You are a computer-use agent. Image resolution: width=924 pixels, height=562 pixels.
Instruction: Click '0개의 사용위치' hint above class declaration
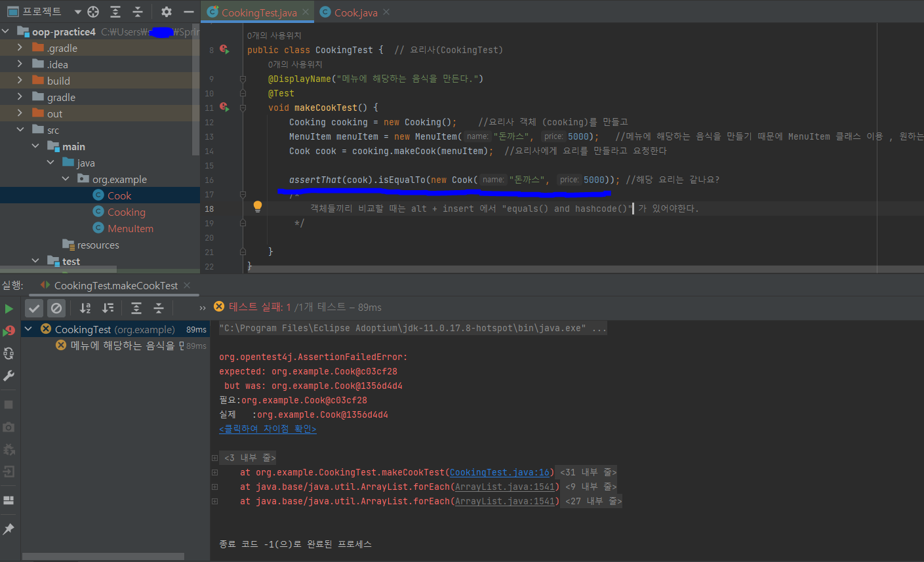pos(274,35)
